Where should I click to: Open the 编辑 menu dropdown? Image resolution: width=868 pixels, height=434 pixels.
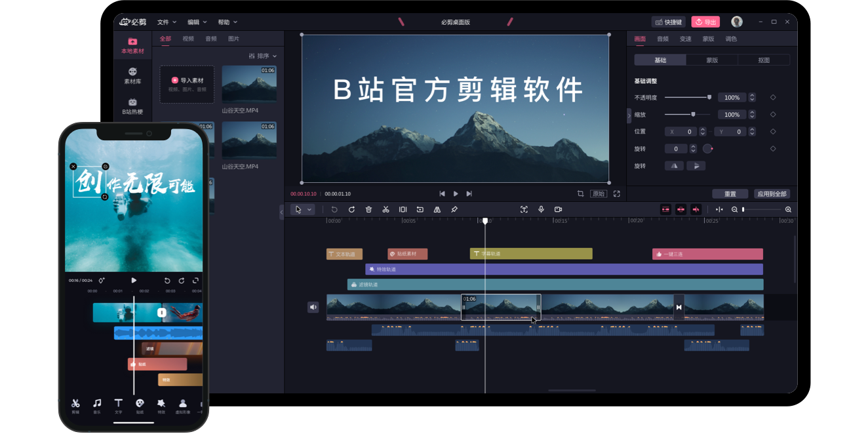(197, 22)
